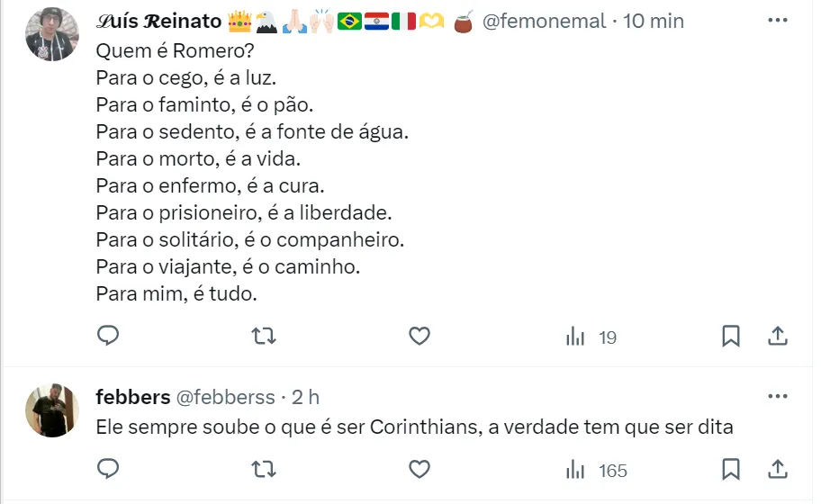Open the febbers display name link

[132, 397]
